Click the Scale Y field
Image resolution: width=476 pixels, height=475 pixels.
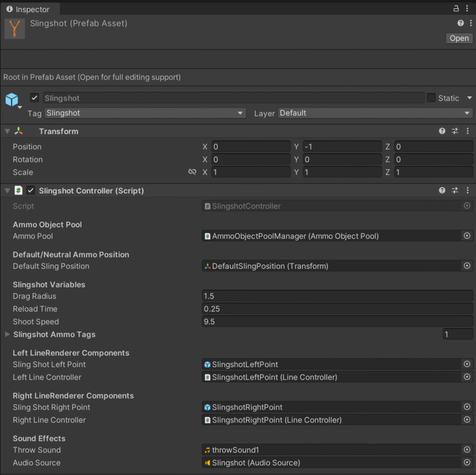342,172
